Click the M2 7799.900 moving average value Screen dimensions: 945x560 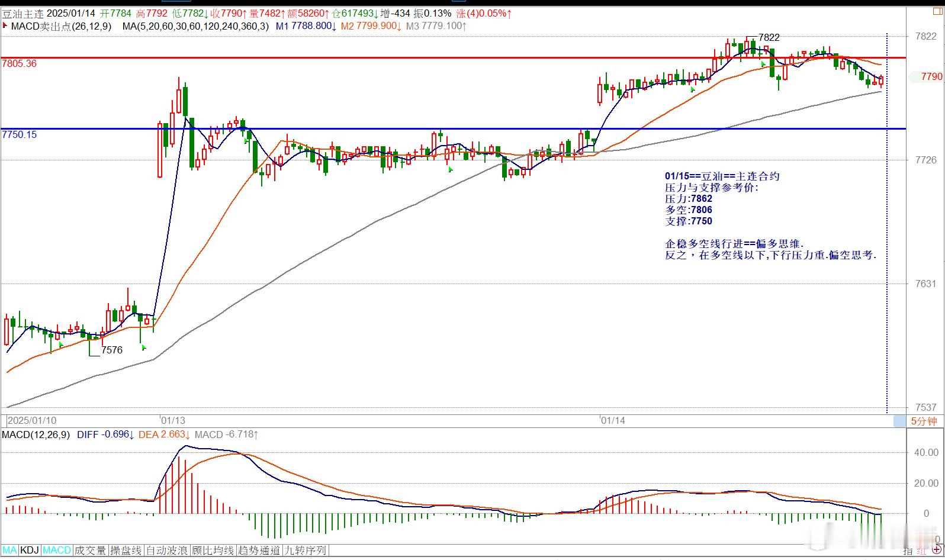click(371, 26)
